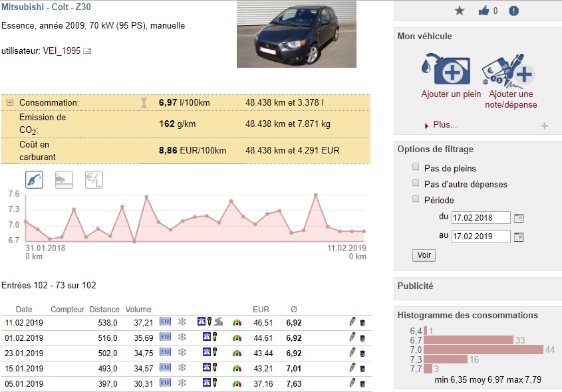Click the 'du' start date field
The height and width of the screenshot is (392, 562).
coord(481,218)
